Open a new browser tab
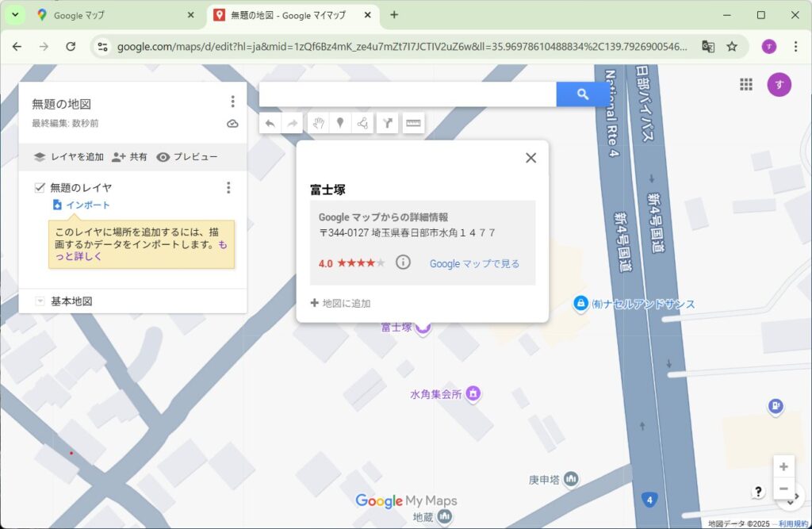 394,15
